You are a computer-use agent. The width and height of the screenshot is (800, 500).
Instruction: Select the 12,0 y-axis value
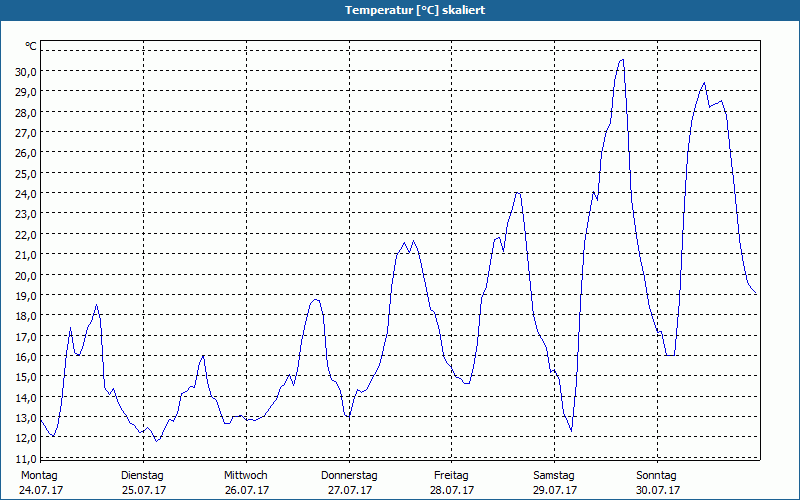[x=26, y=438]
